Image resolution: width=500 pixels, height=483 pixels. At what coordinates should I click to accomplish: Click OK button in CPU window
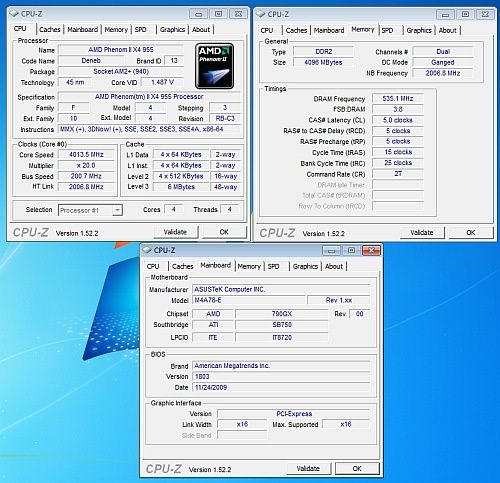[x=224, y=232]
